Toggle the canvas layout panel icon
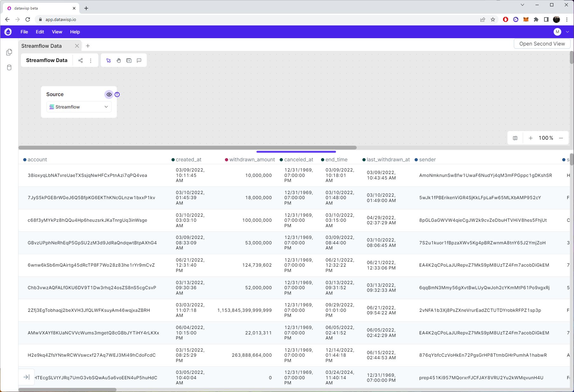This screenshot has width=574, height=392. [x=515, y=138]
